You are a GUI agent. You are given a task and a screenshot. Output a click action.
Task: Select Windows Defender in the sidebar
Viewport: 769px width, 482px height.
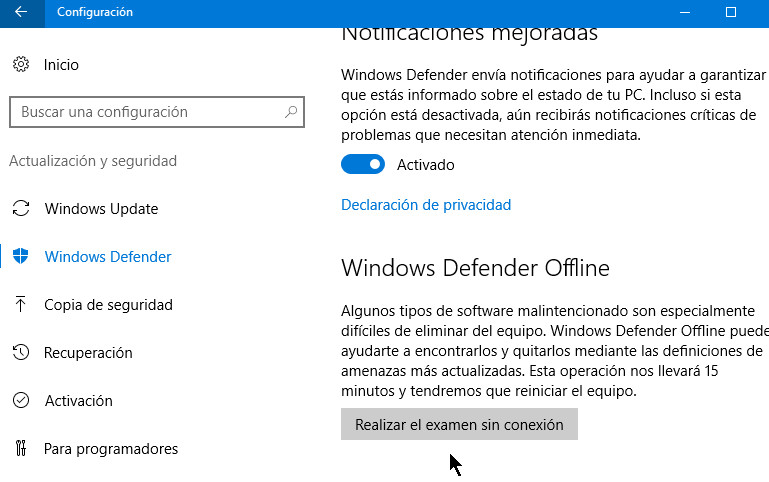(x=108, y=256)
